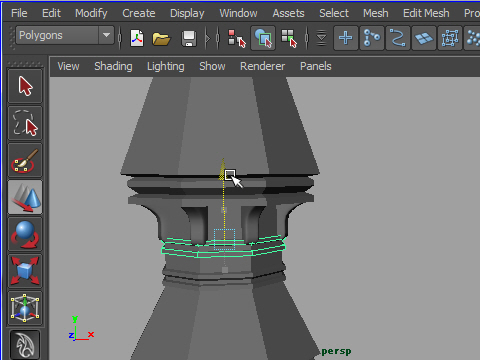Activate the Rotate tool sphere icon
The height and width of the screenshot is (360, 480).
(25, 234)
